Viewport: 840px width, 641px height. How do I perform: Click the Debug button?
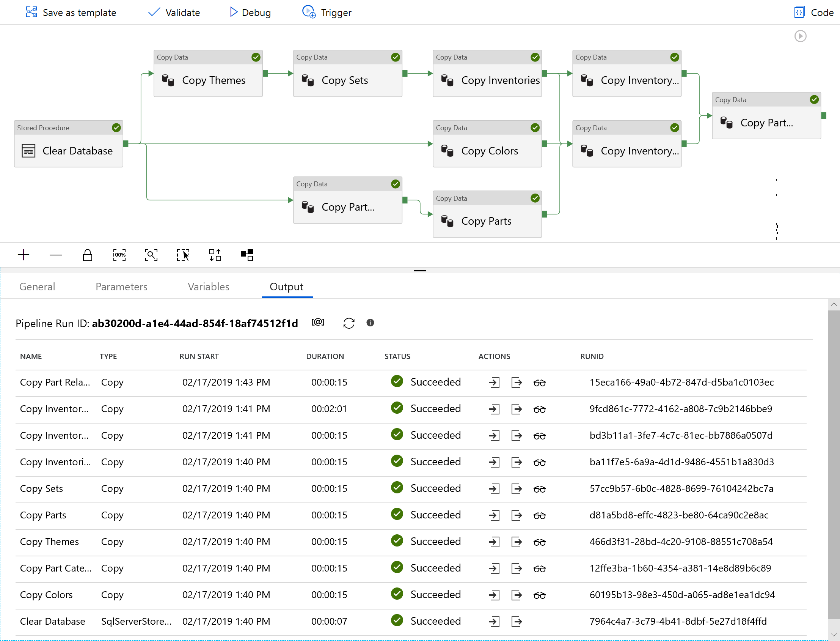[x=250, y=13]
